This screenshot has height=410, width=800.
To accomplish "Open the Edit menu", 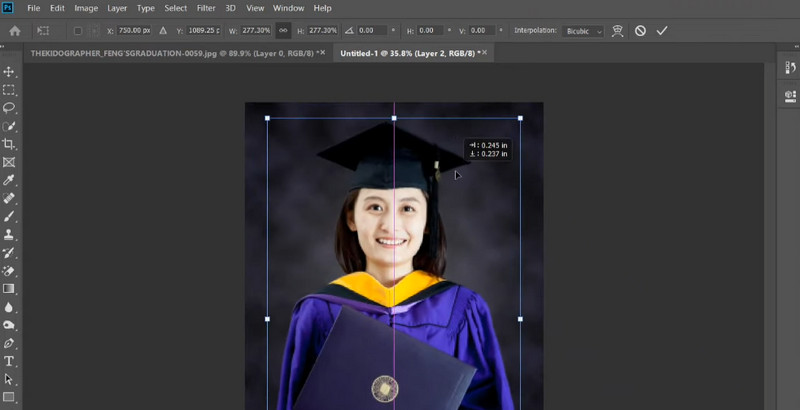I will (57, 8).
